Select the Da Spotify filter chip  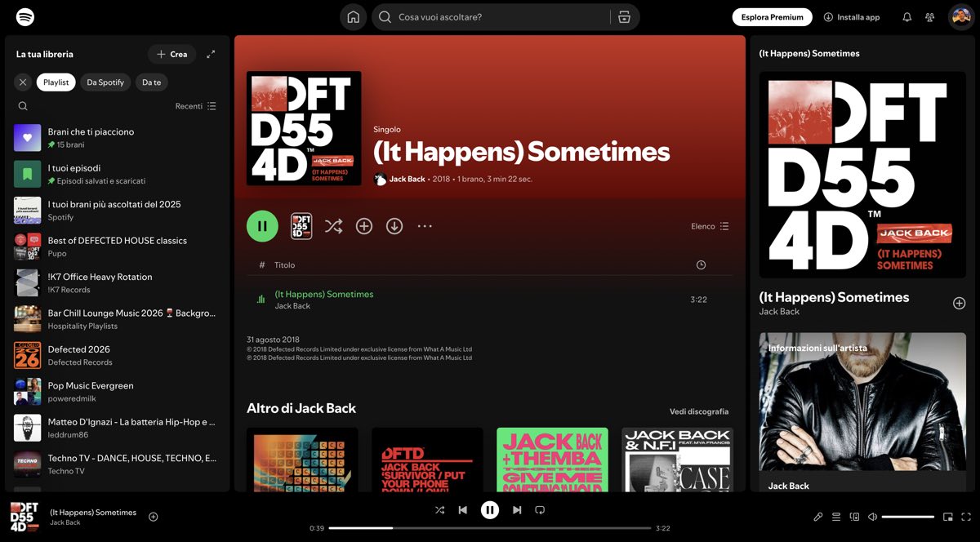pyautogui.click(x=105, y=82)
